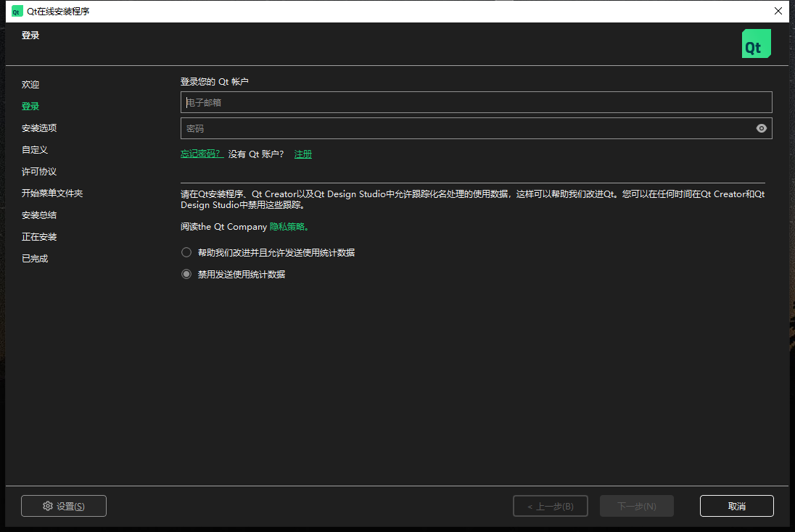The width and height of the screenshot is (795, 532).
Task: Select 正在安装 step in sidebar
Action: (39, 236)
